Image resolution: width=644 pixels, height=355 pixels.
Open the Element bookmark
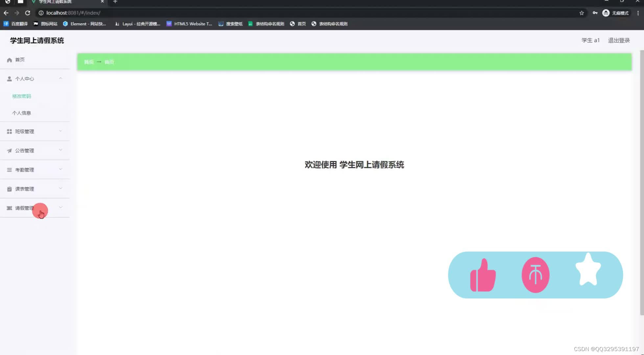pos(85,24)
